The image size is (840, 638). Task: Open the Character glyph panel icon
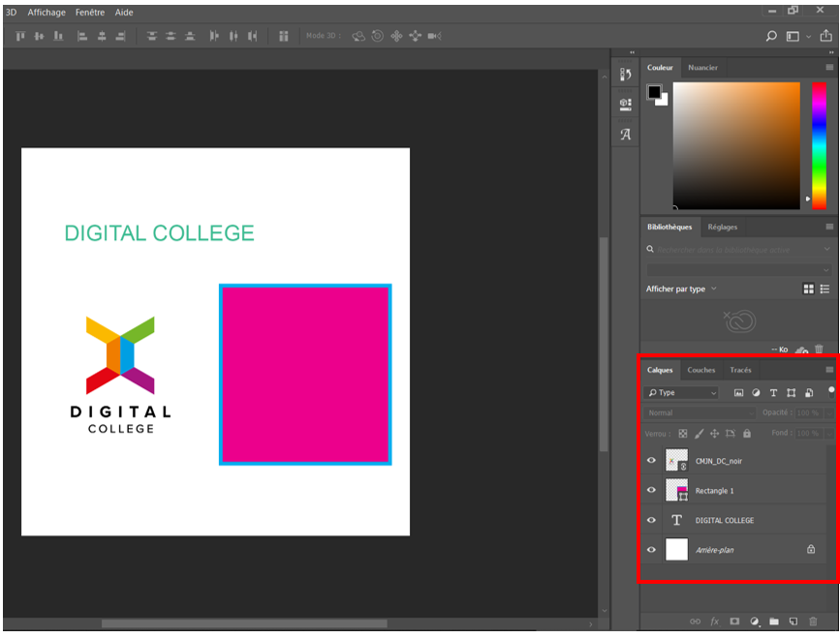(x=625, y=135)
